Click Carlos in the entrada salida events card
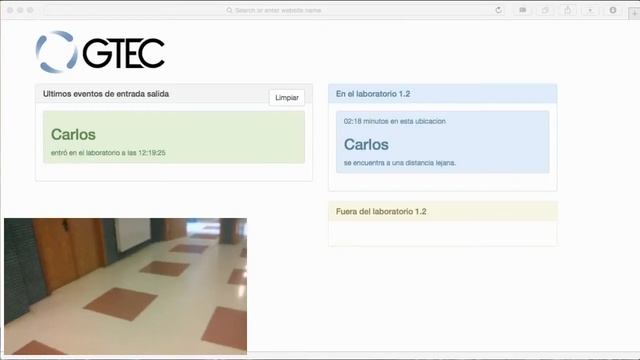The image size is (640, 360). click(73, 134)
